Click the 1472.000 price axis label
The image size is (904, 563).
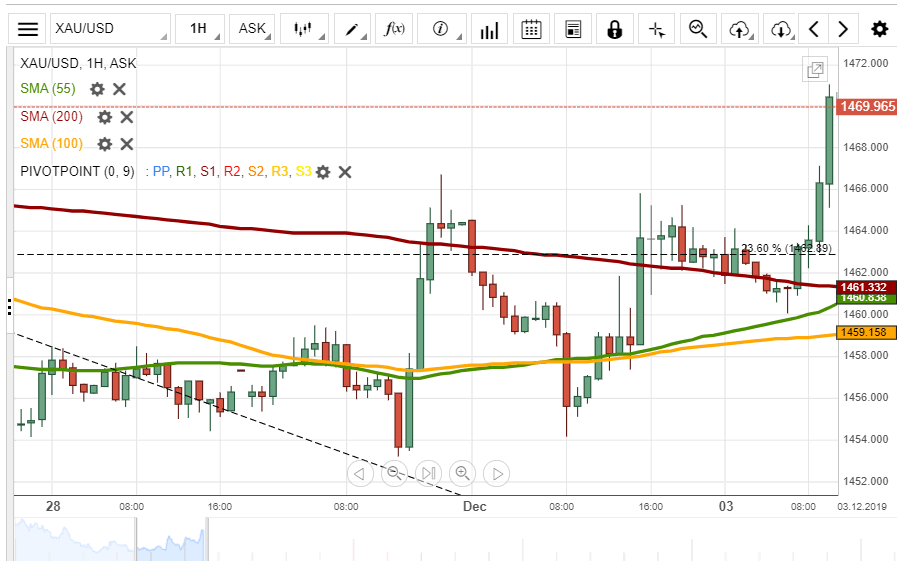(865, 63)
